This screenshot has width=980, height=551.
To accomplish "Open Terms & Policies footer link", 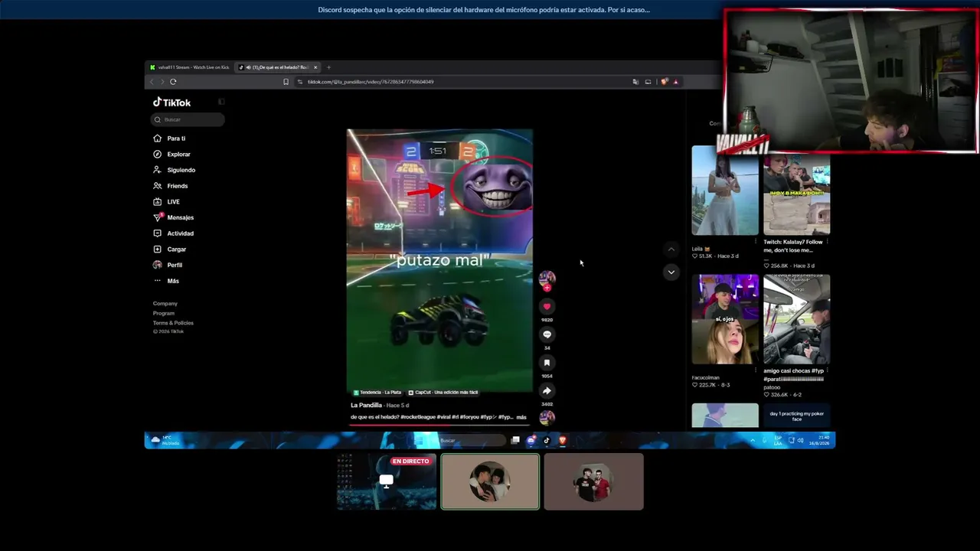I will point(173,323).
